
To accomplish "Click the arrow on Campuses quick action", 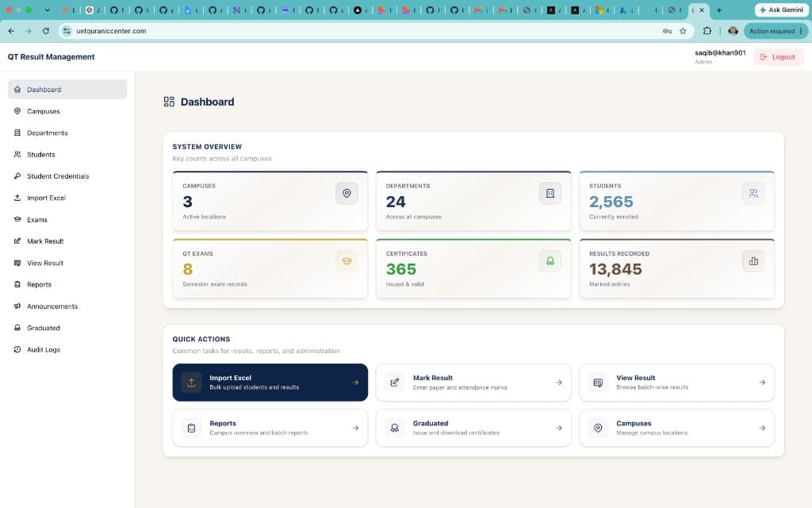I will [762, 428].
